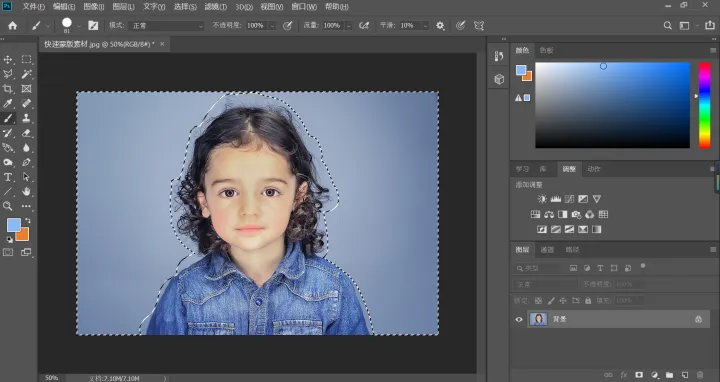
Task: Toggle Quick Mask mode button
Action: tap(8, 252)
